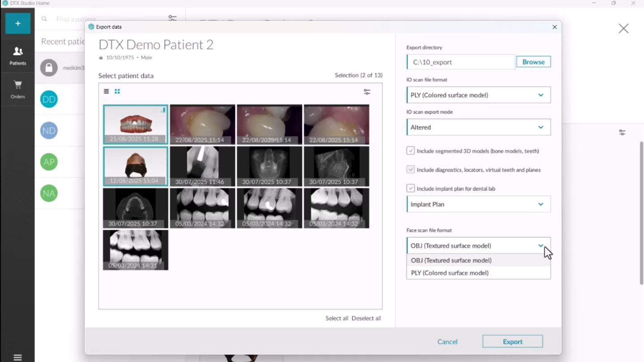Expand the Implant Plan dropdown
Viewport: 644px width, 362px height.
478,204
